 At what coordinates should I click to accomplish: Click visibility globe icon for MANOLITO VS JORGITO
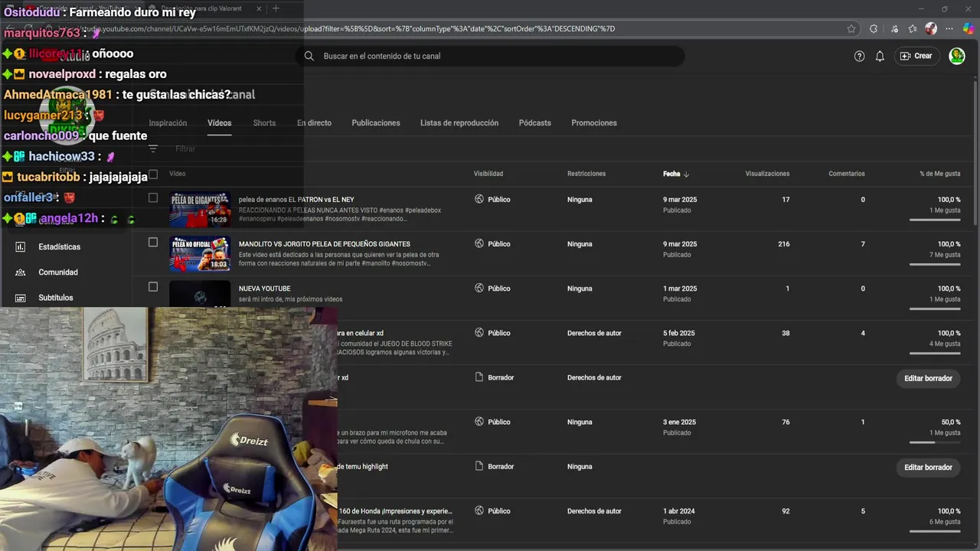pos(479,243)
